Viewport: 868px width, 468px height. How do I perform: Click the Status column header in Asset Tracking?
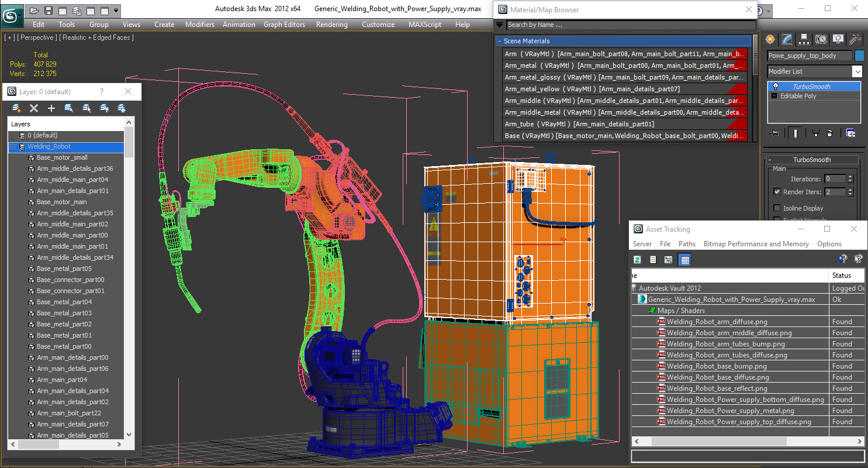point(847,275)
